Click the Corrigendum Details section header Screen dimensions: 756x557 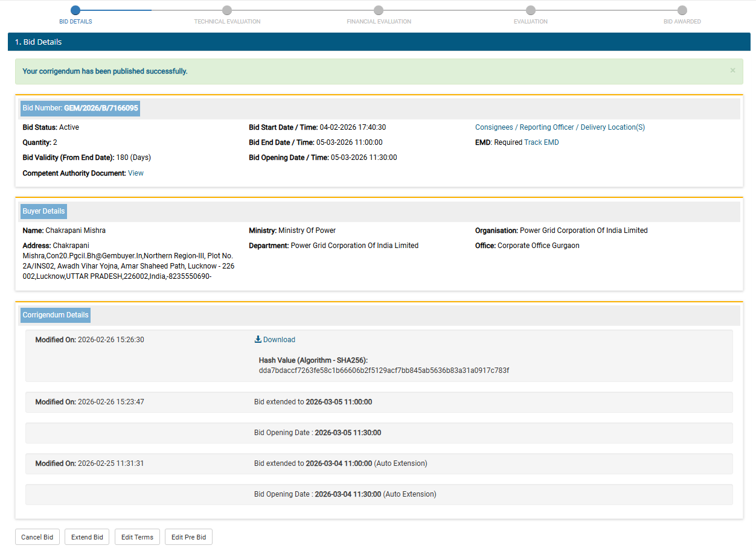coord(56,315)
